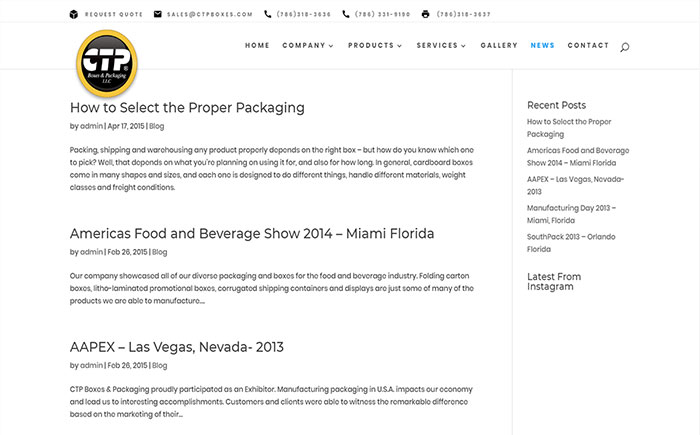Click Blog category on Americas Food post
This screenshot has height=435, width=700.
(x=159, y=252)
